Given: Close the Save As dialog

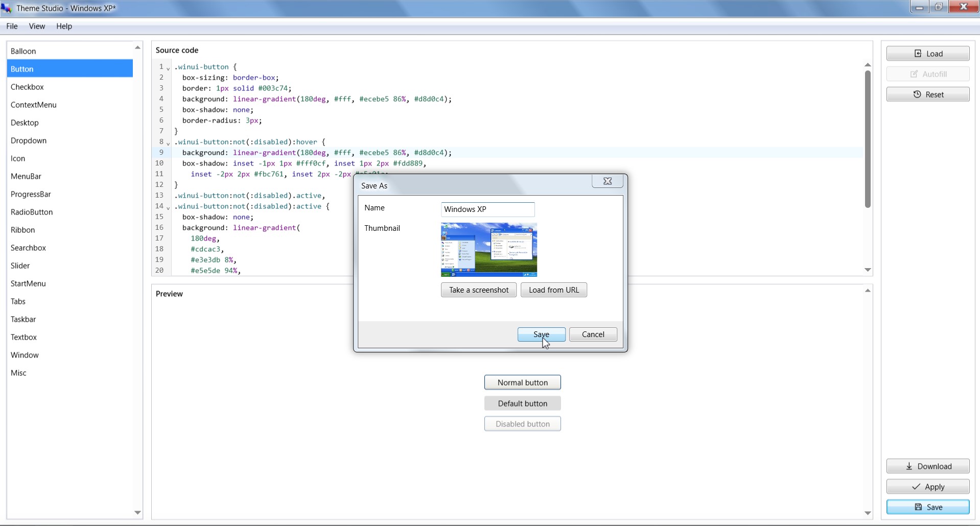Looking at the screenshot, I should [607, 181].
